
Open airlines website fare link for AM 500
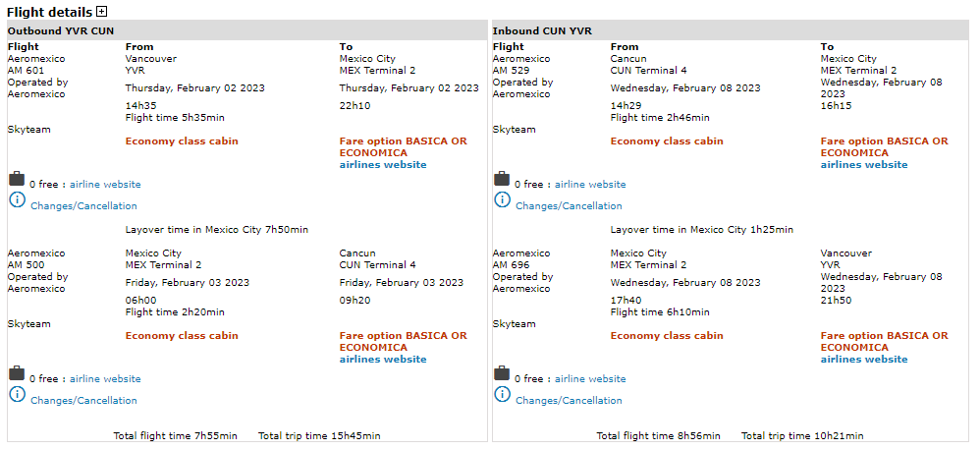click(x=383, y=360)
